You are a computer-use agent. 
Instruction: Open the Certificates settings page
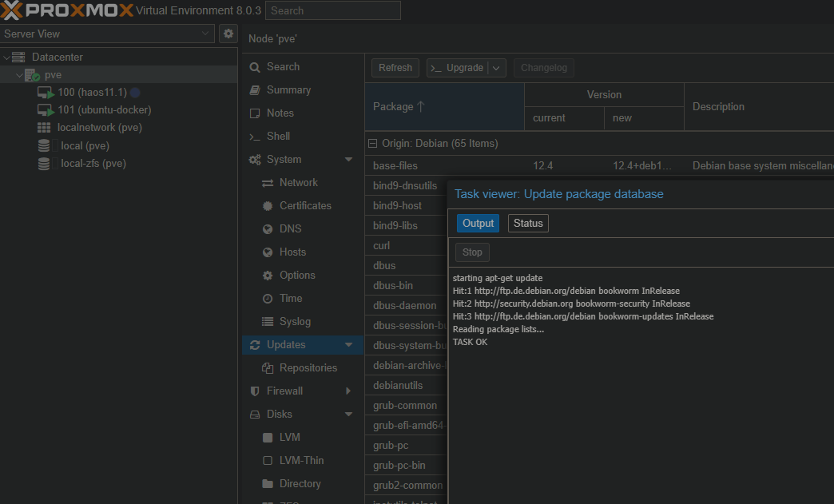click(x=304, y=206)
